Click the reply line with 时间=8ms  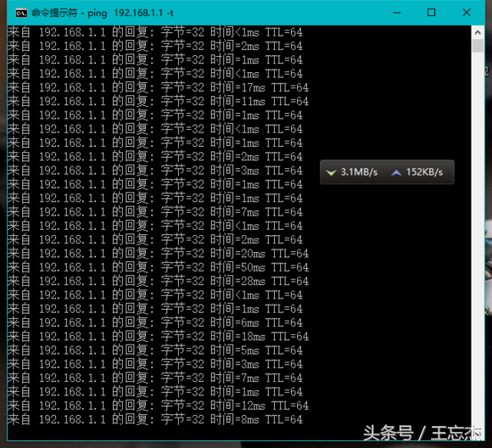pyautogui.click(x=155, y=419)
